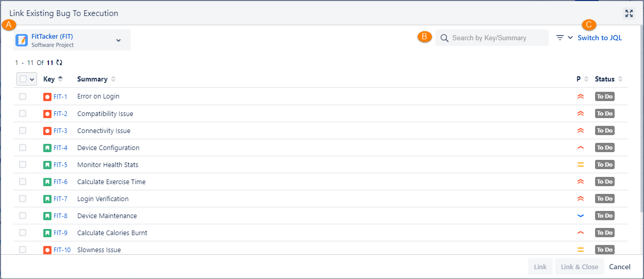This screenshot has height=279, width=644.
Task: Click the Link & Close button
Action: [580, 267]
